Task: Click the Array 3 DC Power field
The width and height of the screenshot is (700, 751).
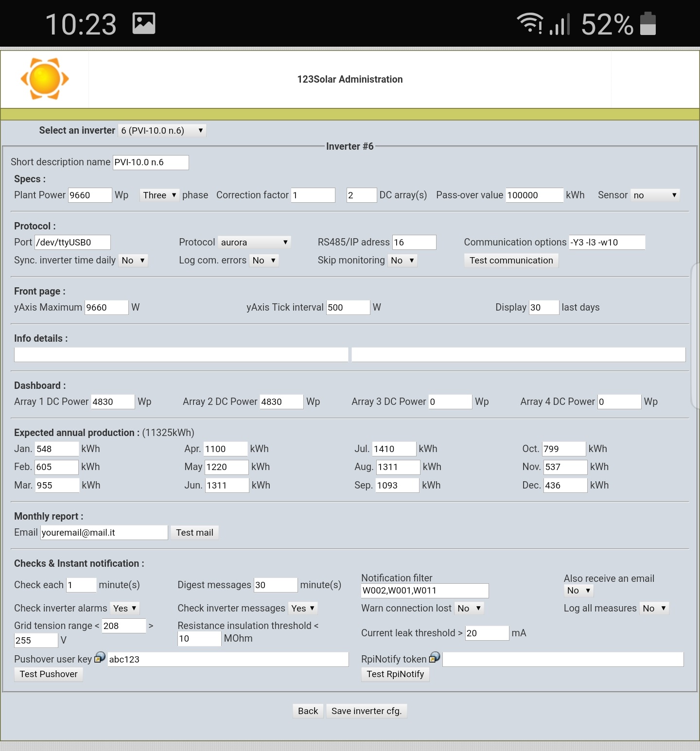Action: (450, 402)
